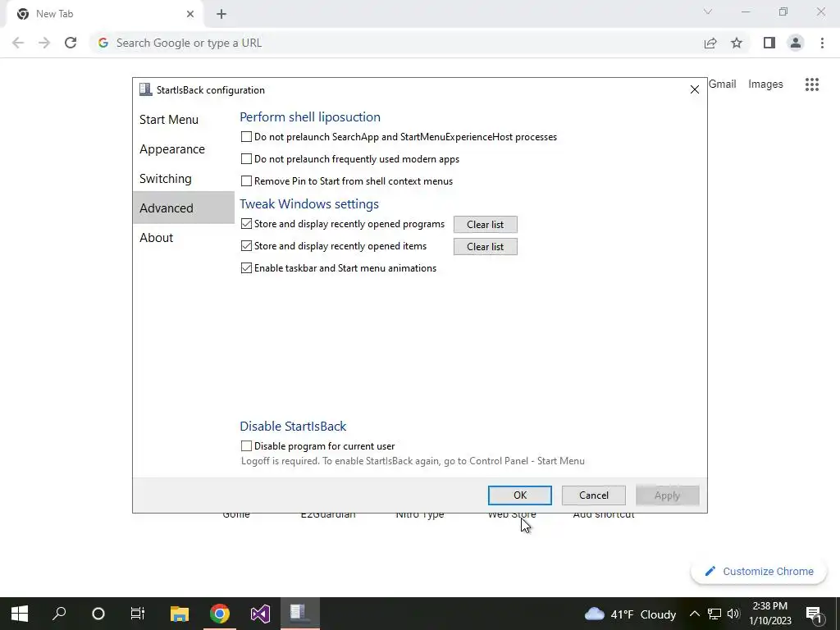Screen dimensions: 840x630
Task: Open the Windows Start button
Action: [20, 614]
